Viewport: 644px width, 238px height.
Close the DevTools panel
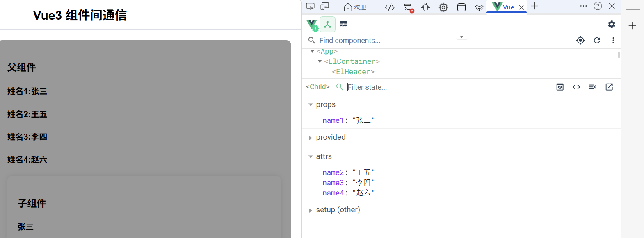click(612, 6)
